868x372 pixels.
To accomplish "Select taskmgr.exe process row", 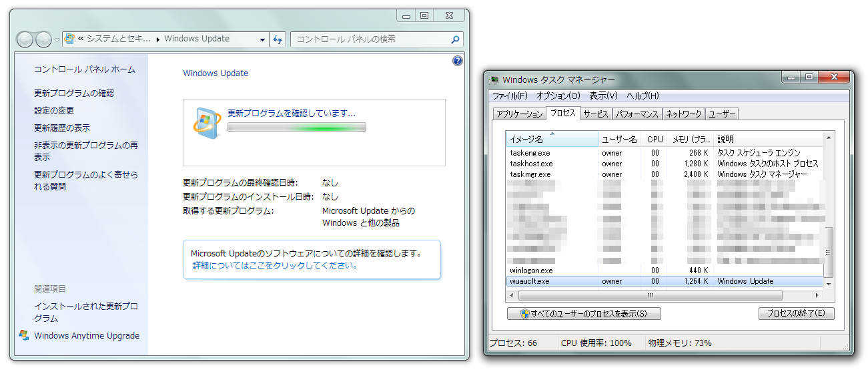I will click(665, 174).
